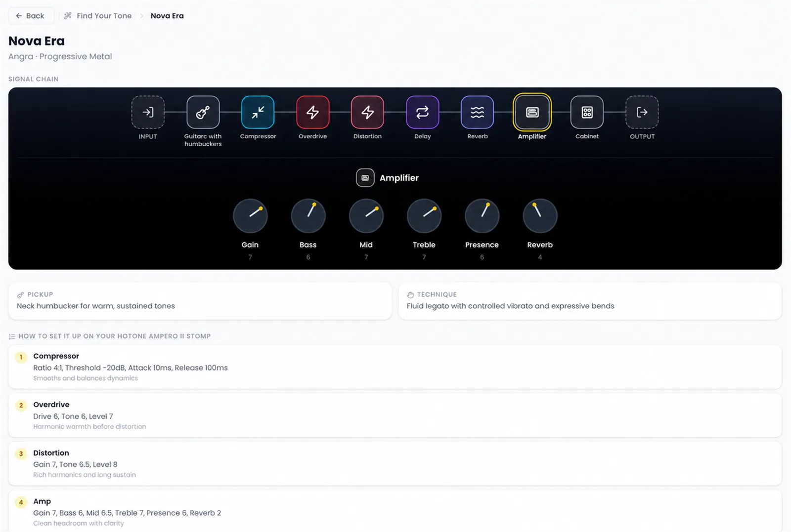Viewport: 791px width, 532px height.
Task: Open the Overdrive pedal block
Action: (312, 112)
